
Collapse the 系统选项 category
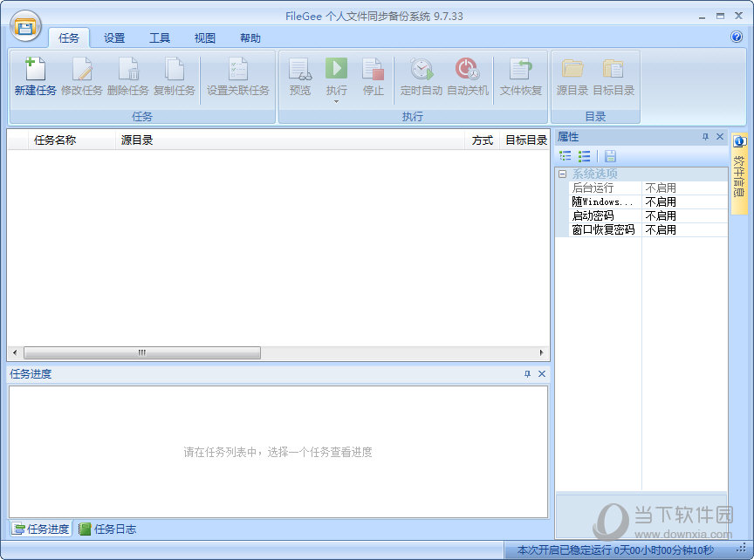562,174
